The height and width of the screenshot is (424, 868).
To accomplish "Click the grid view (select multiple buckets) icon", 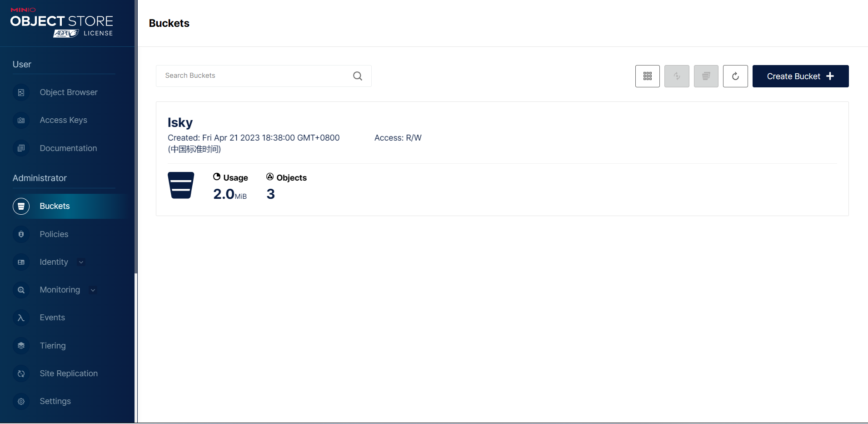I will (x=647, y=76).
